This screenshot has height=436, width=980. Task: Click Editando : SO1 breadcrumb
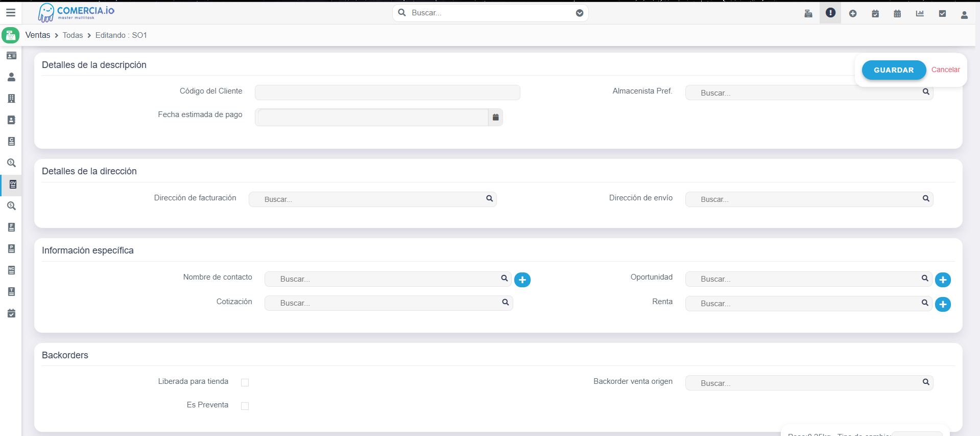point(121,35)
